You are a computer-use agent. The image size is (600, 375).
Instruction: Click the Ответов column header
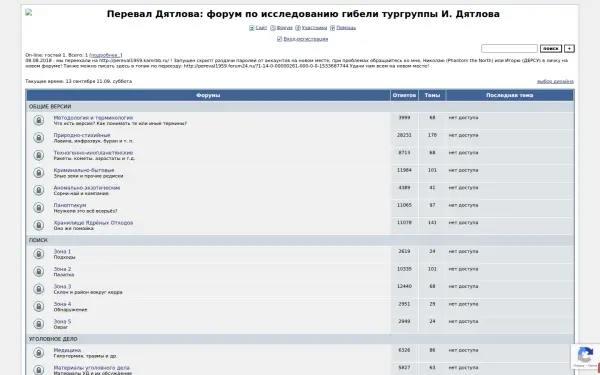click(404, 95)
